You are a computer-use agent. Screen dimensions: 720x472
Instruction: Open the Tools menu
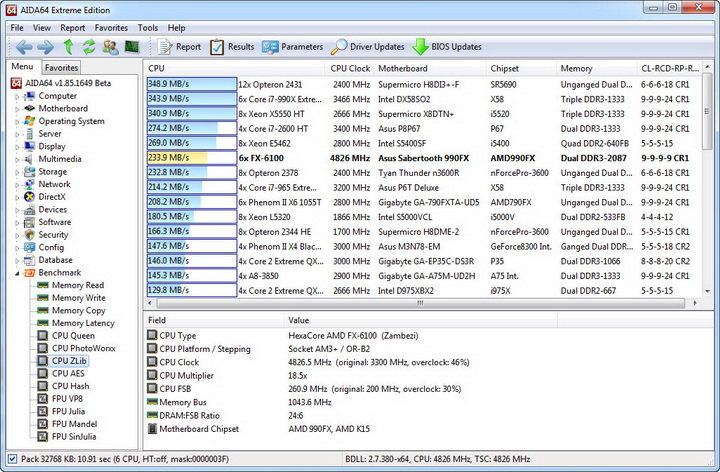148,28
